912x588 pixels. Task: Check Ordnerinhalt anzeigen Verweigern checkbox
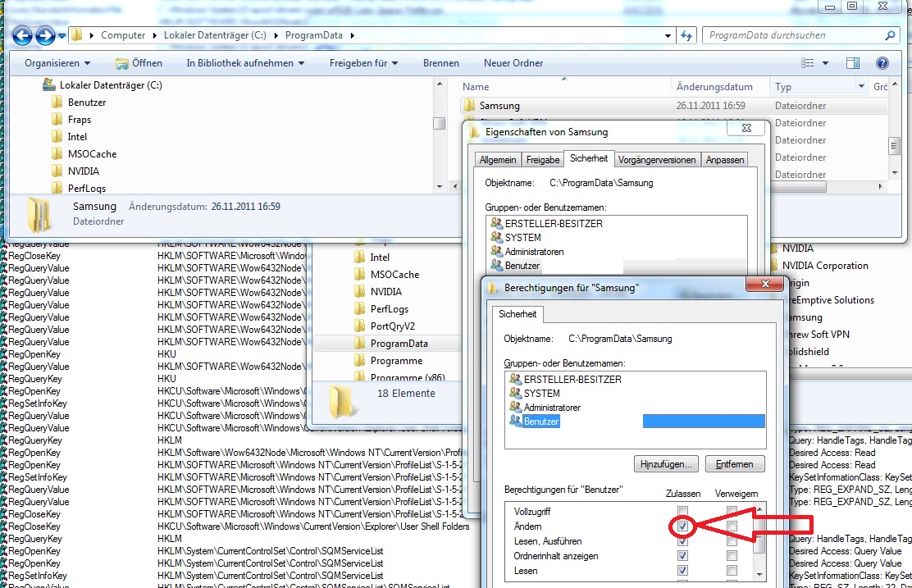coord(732,556)
